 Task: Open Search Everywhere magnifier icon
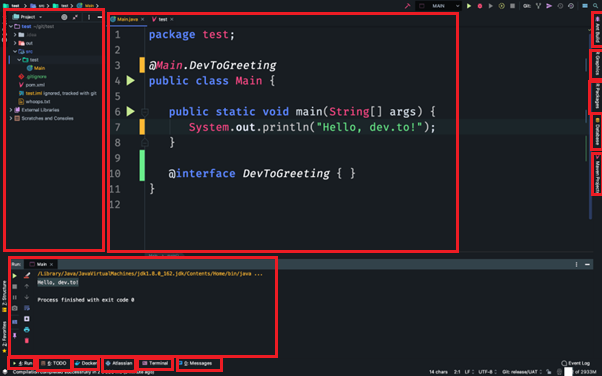coord(595,6)
